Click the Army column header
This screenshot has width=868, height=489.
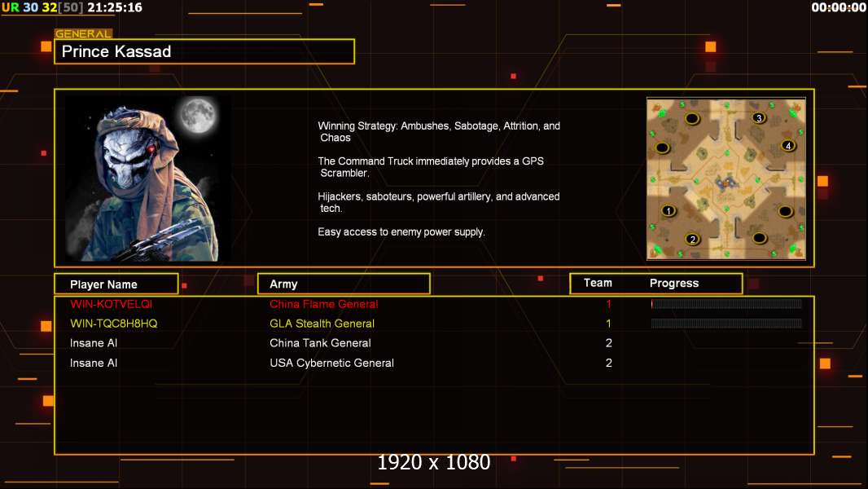(344, 284)
